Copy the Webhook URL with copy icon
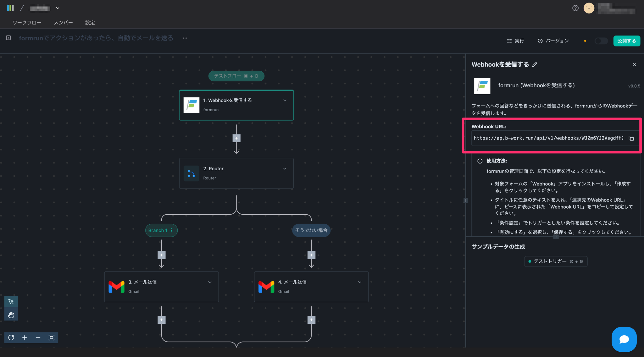 point(631,138)
